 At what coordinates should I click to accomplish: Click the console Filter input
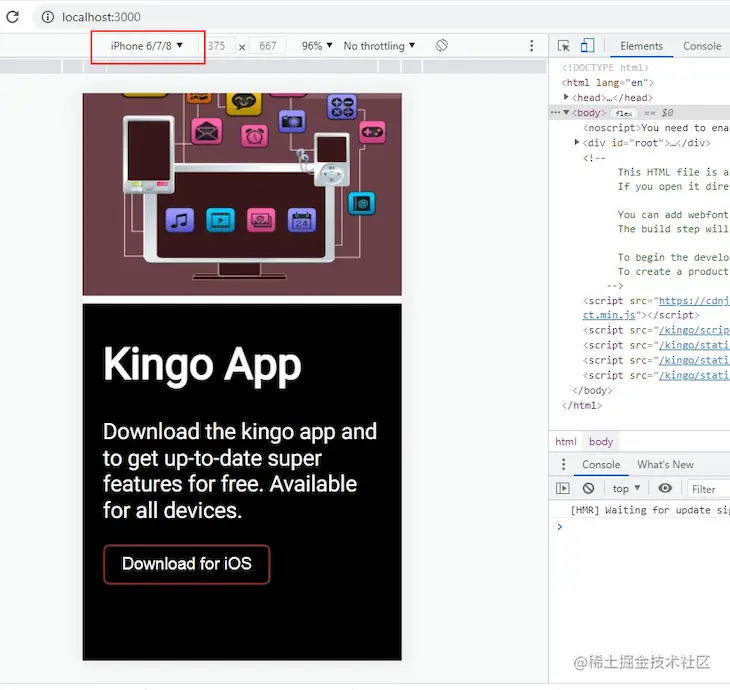pos(708,489)
